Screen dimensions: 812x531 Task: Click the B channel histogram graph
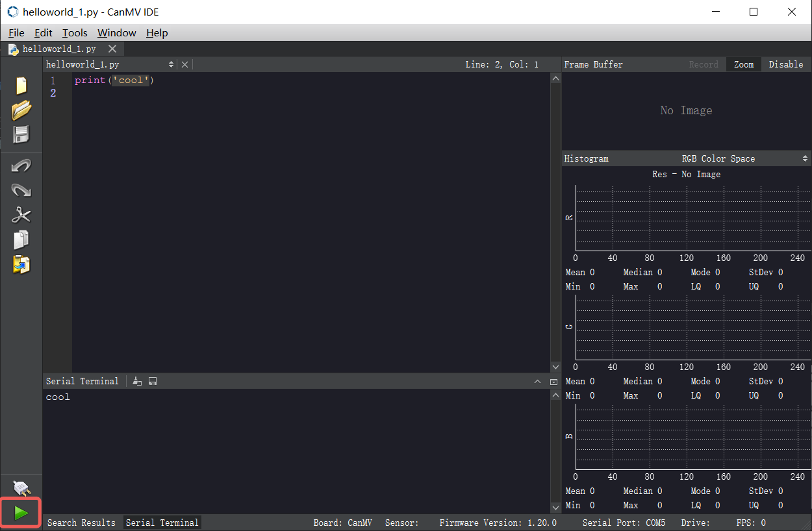point(692,437)
